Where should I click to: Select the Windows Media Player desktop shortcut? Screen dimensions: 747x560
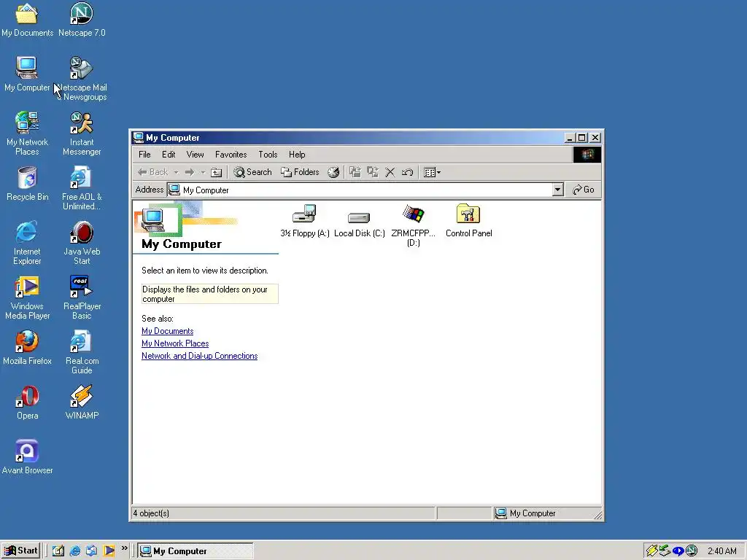click(x=27, y=298)
